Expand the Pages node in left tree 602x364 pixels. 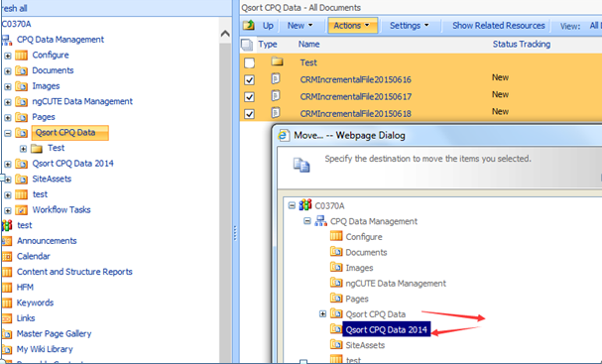tap(8, 117)
